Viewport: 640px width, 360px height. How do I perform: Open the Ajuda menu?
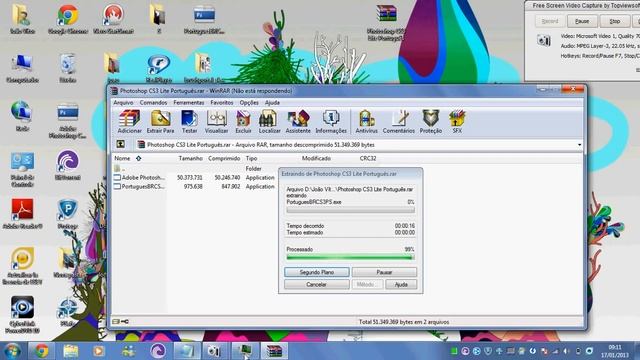(x=272, y=102)
